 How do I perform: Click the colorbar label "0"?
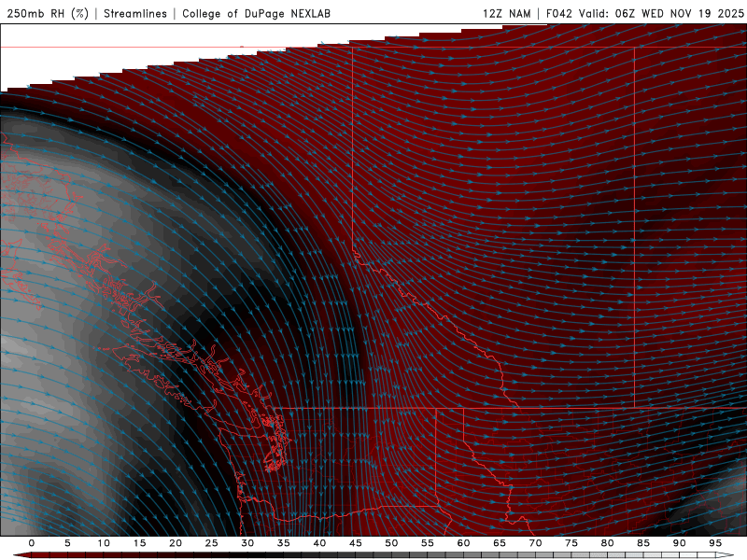(32, 543)
